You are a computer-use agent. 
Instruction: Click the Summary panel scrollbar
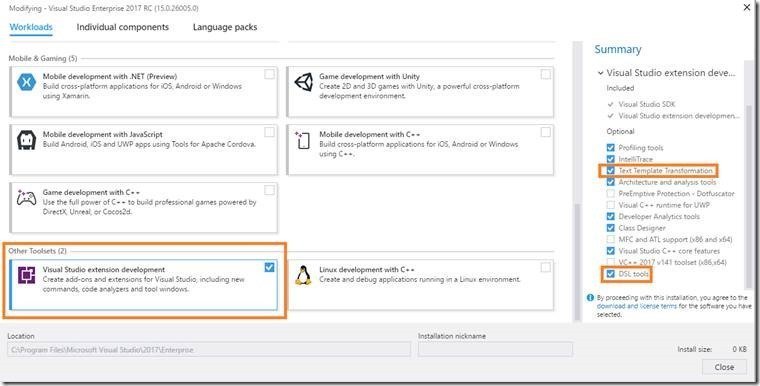(749, 196)
